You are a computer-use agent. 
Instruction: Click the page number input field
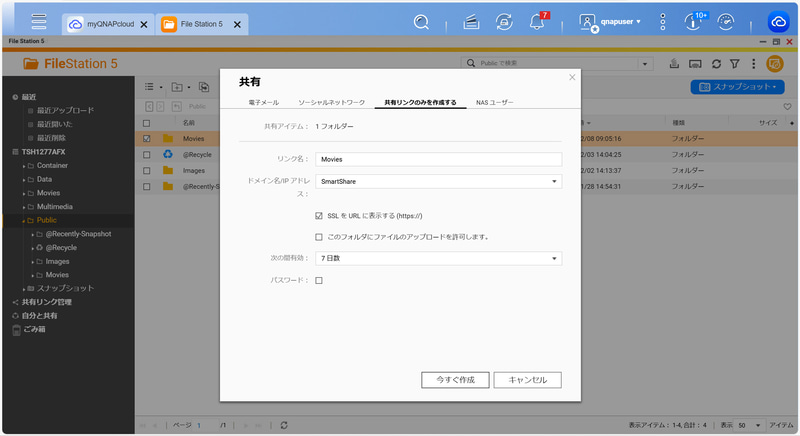click(207, 425)
